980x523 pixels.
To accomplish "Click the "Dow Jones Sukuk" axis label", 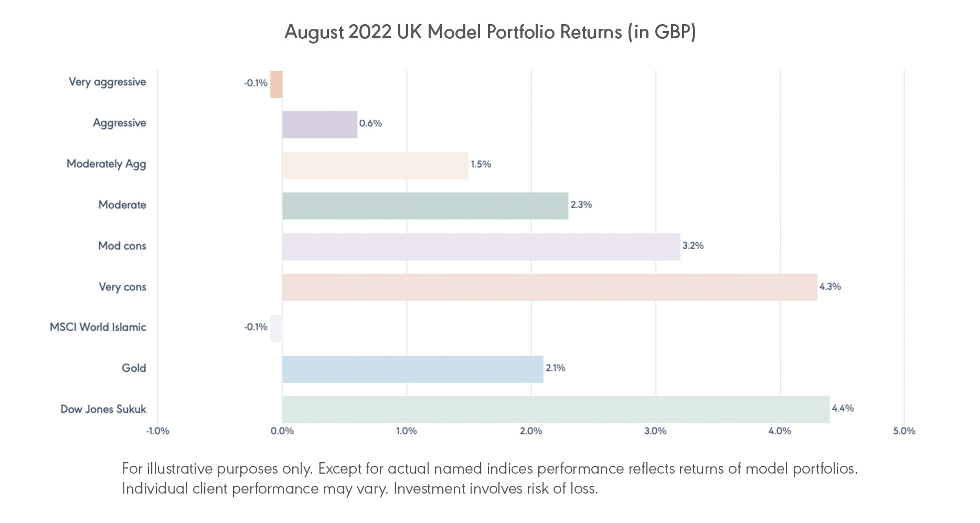I will [x=103, y=409].
